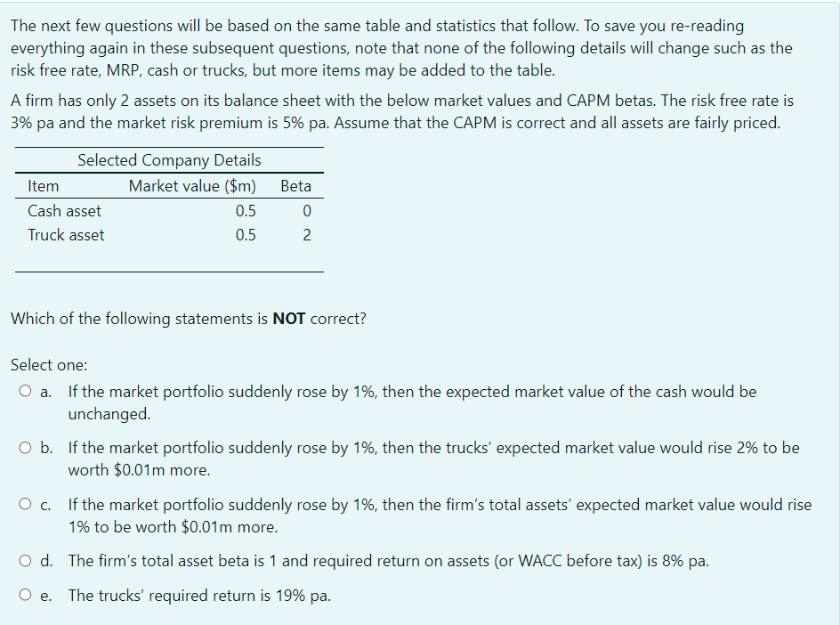The image size is (840, 625).
Task: Click the risk free rate sentence text
Action: (400, 111)
